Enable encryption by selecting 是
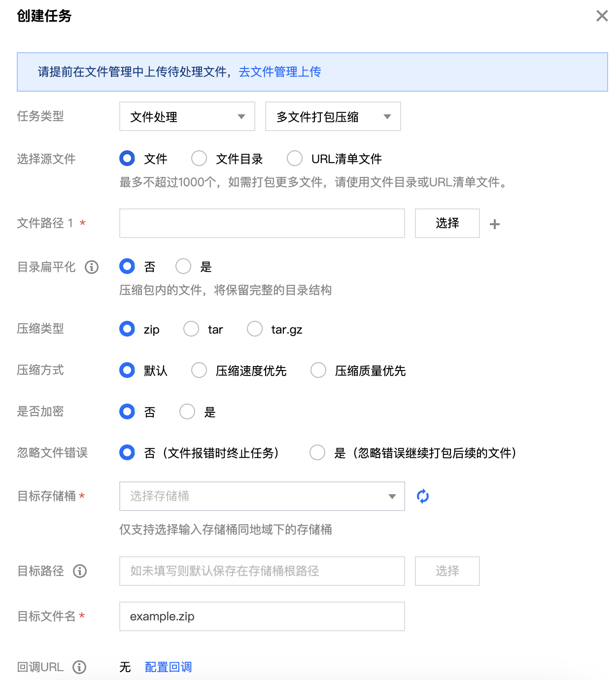Image resolution: width=616 pixels, height=680 pixels. coord(187,412)
